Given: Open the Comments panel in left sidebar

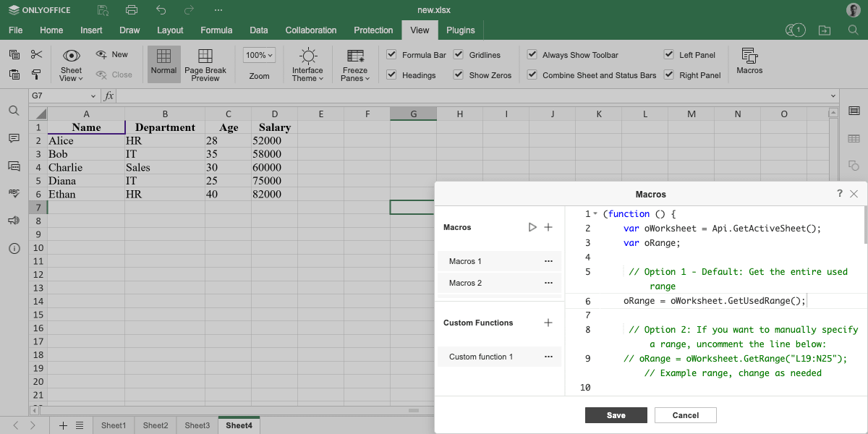Looking at the screenshot, I should (14, 138).
